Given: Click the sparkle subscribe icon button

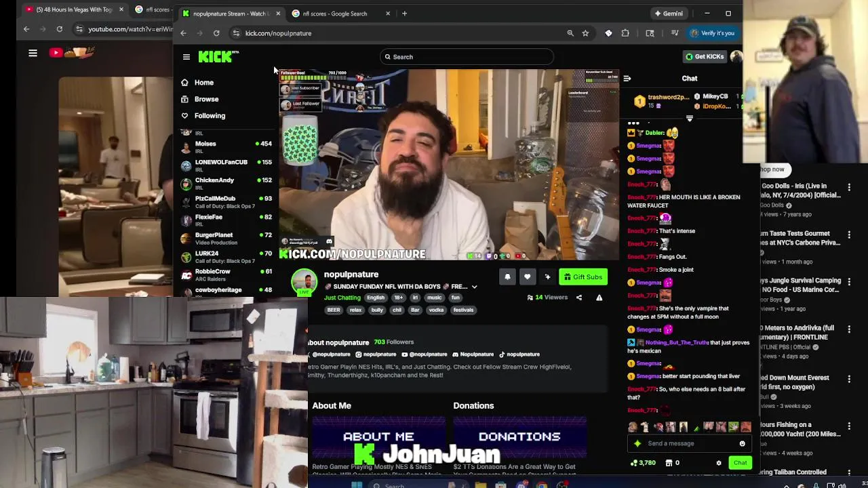Looking at the screenshot, I should pyautogui.click(x=547, y=277).
